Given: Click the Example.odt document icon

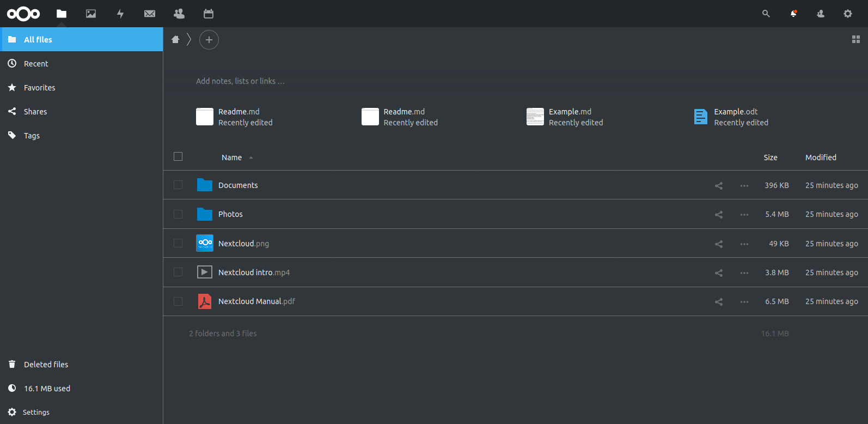Looking at the screenshot, I should 701,117.
